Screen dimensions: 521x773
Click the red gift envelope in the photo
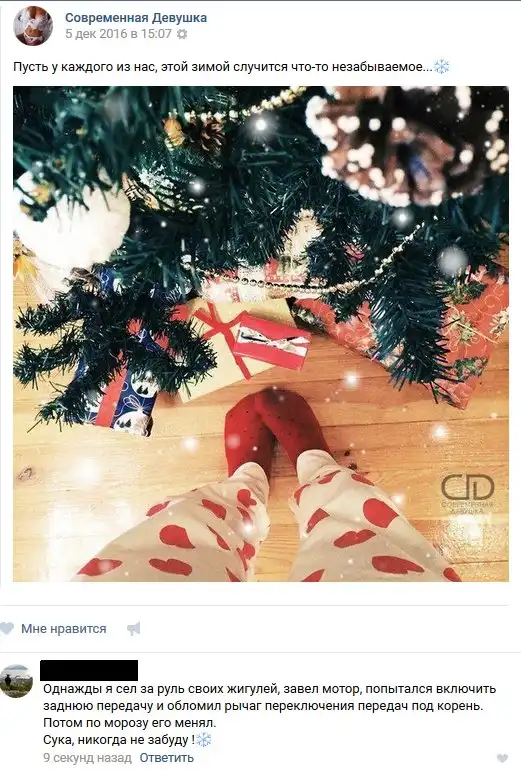tap(270, 341)
